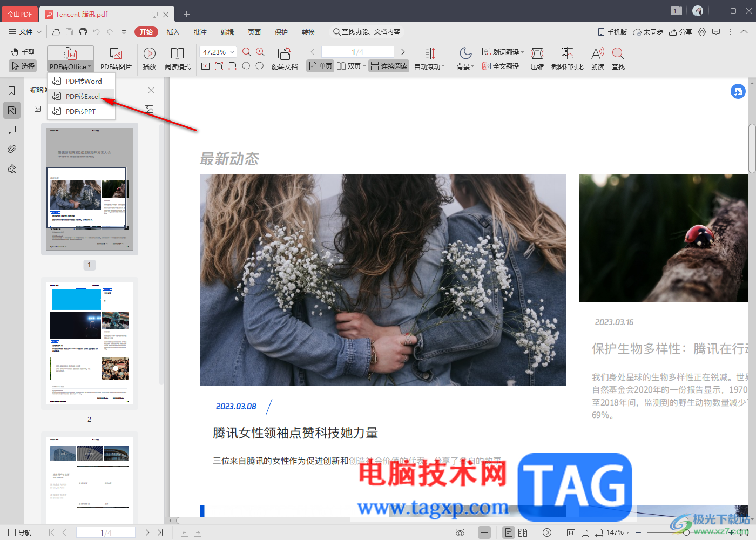Toggle 连续阅读 continuous reading
This screenshot has width=756, height=540.
(389, 66)
